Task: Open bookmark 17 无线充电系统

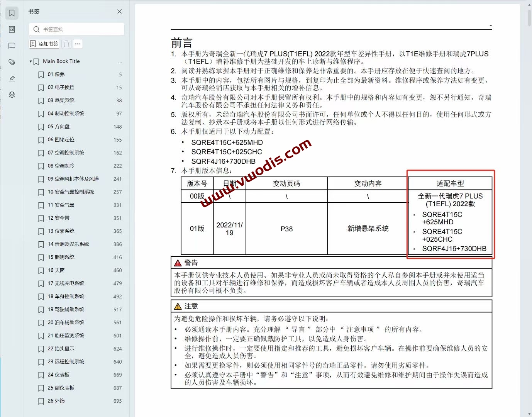Action: click(x=66, y=283)
